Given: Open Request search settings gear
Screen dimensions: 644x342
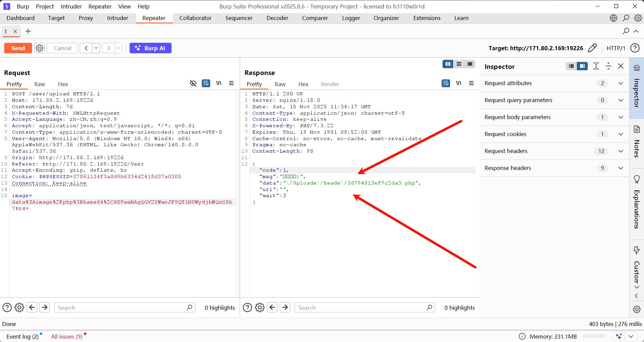Looking at the screenshot, I should pyautogui.click(x=19, y=308).
